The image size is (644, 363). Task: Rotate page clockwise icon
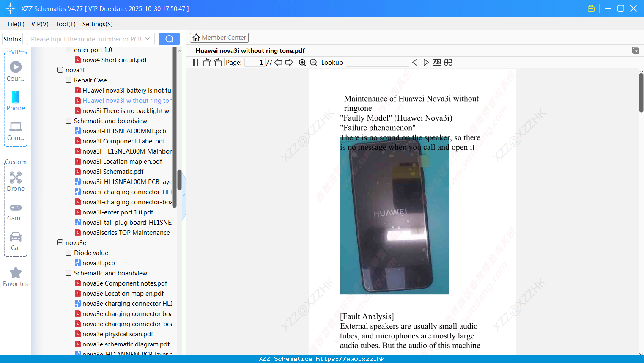[x=218, y=62]
